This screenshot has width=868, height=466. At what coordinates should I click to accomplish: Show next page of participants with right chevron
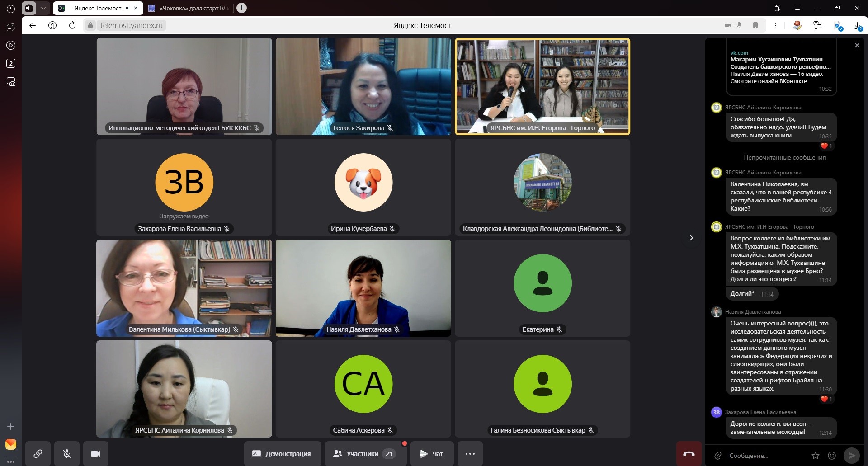[x=691, y=238]
